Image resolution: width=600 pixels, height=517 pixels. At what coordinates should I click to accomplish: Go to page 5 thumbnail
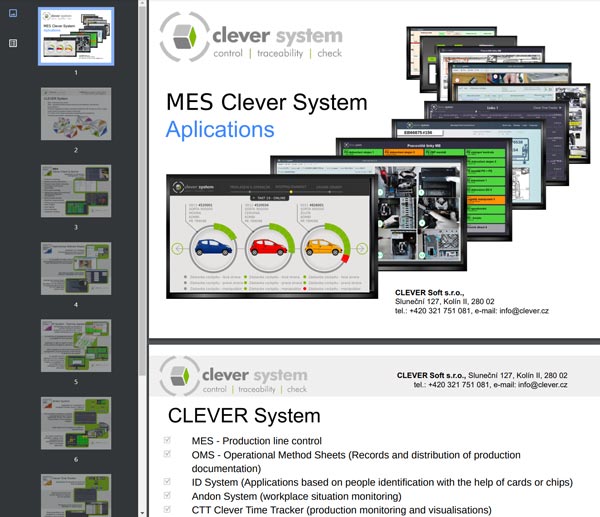(x=76, y=345)
